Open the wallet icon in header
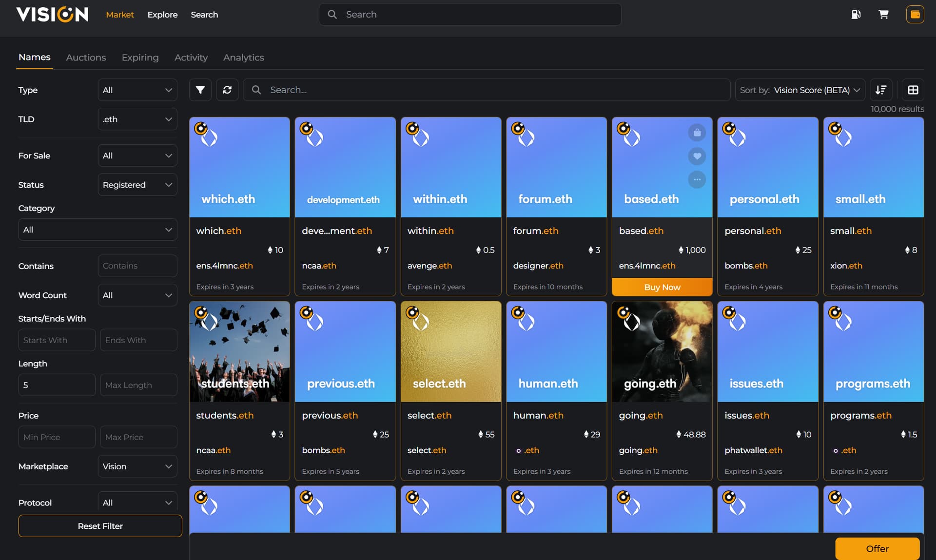 [x=915, y=14]
